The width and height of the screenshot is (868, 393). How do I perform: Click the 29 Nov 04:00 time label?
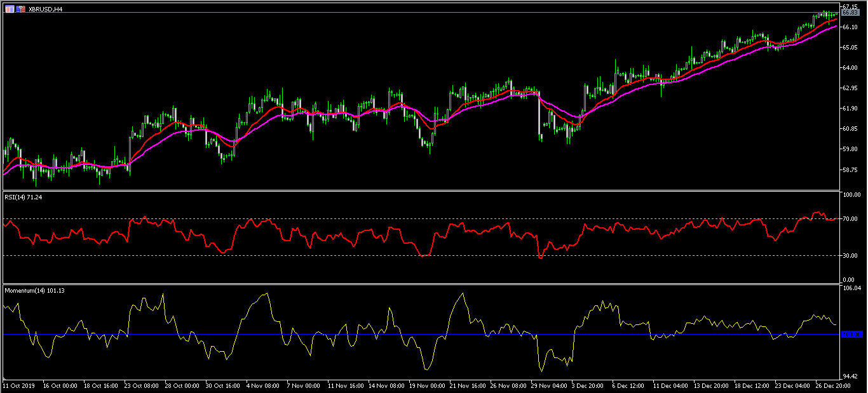[548, 385]
